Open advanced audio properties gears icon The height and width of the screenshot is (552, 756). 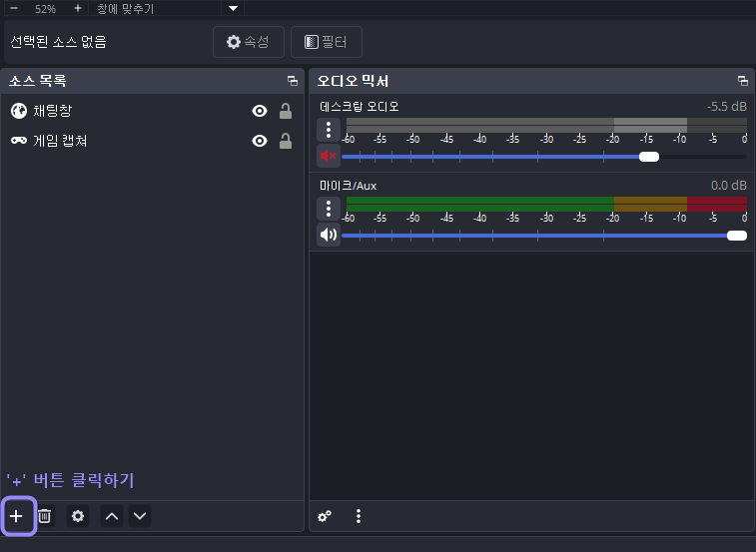pos(325,516)
